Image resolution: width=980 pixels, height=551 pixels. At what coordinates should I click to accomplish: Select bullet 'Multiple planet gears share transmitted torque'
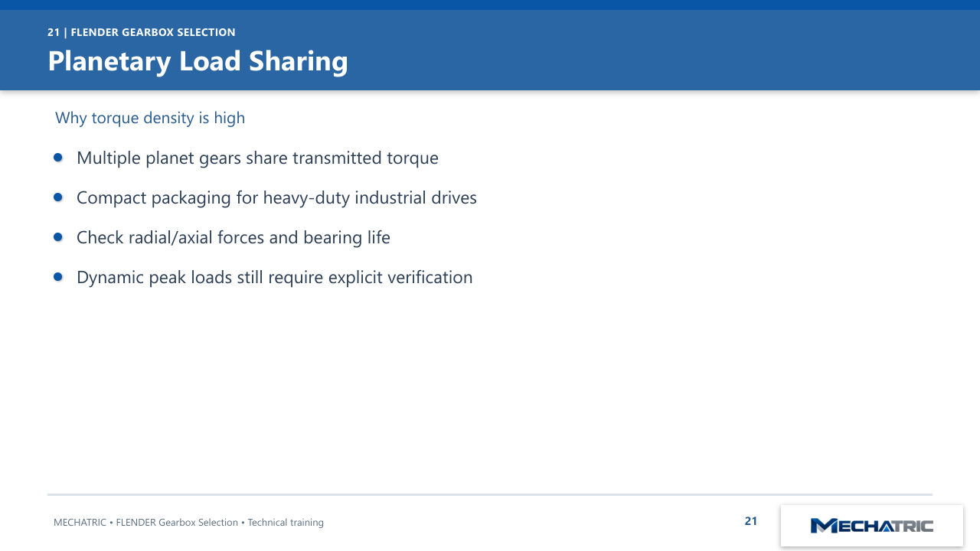pos(257,158)
